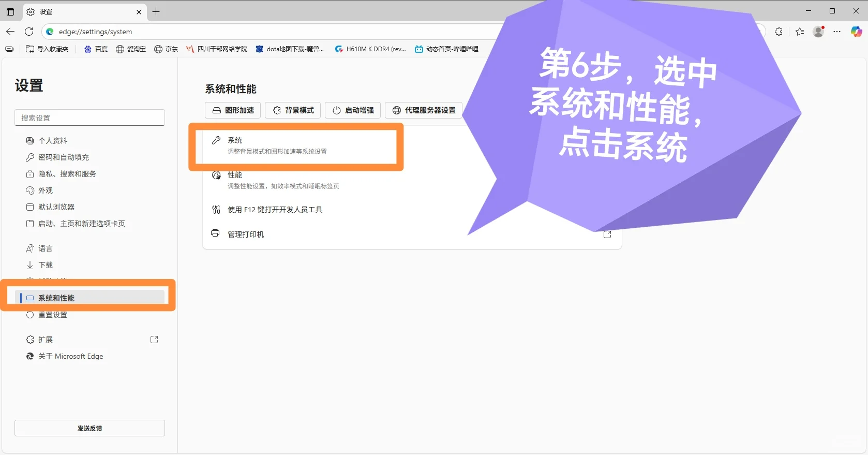Open the tab actions menu icon
The image size is (868, 455).
[x=10, y=11]
